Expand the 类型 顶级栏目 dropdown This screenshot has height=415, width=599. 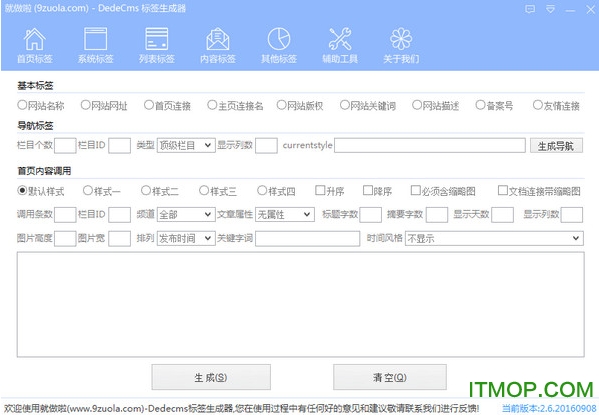186,145
